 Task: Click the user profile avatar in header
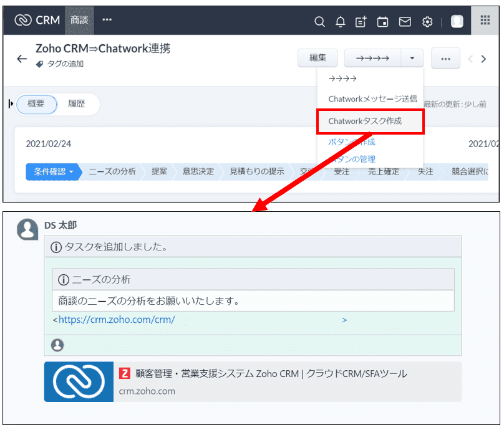457,22
